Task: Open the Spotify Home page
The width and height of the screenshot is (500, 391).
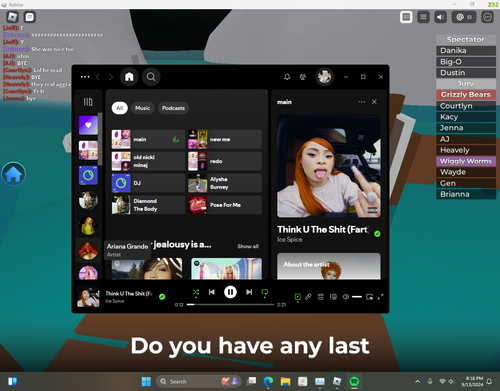Action: (129, 77)
